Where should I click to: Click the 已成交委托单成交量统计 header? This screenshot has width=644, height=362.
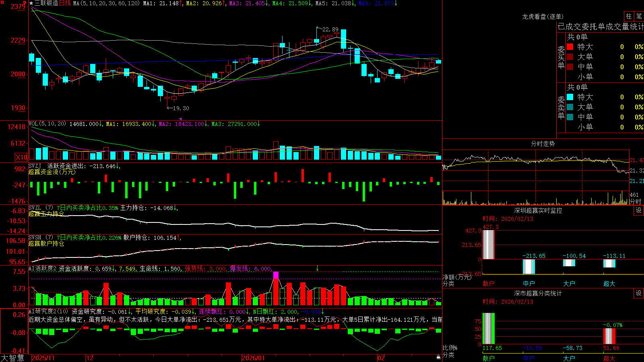coord(601,27)
